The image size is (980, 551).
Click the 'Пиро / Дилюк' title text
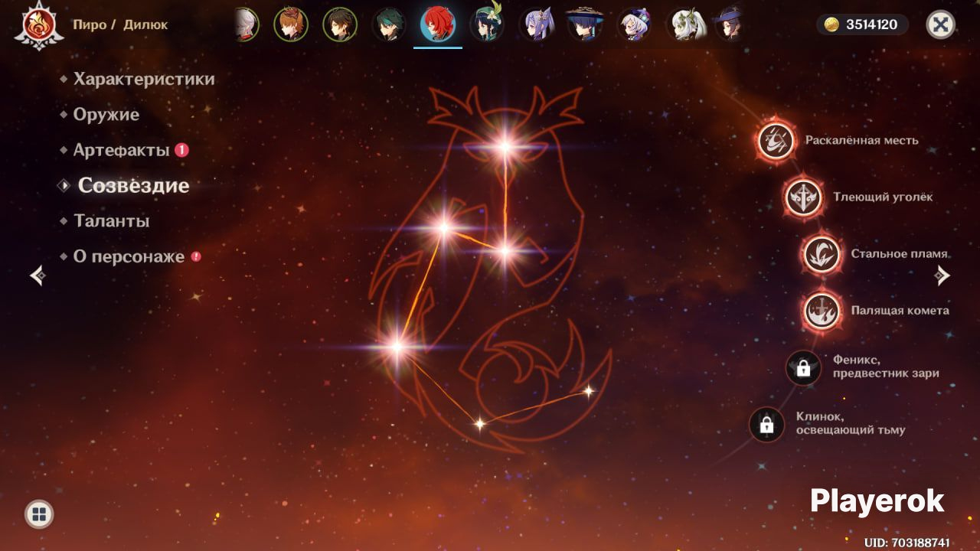[x=120, y=24]
